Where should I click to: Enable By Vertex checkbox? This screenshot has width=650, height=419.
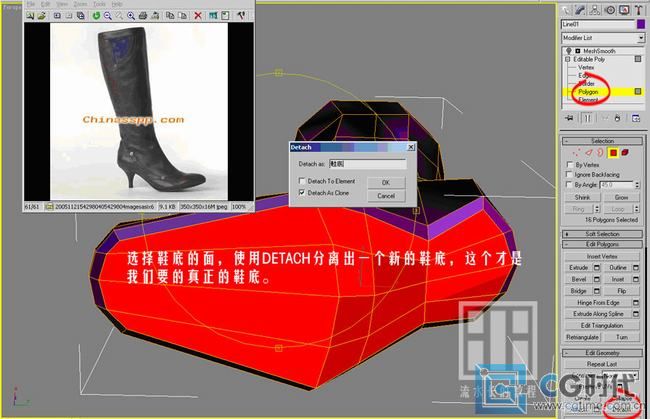click(x=570, y=165)
